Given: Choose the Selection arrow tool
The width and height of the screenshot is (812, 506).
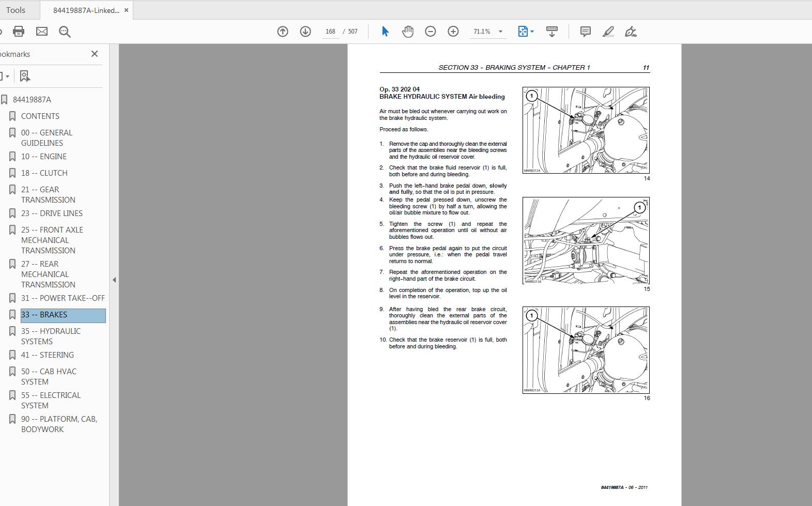Looking at the screenshot, I should tap(385, 32).
